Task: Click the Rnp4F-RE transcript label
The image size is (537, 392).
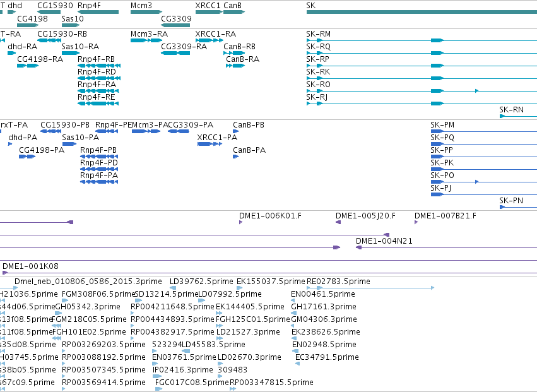Action: coord(97,97)
